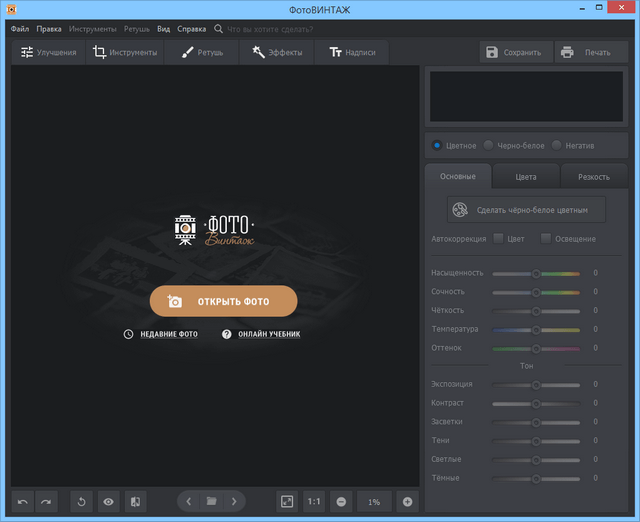The width and height of the screenshot is (640, 522).
Task: Enable the Цвет autocorrection checkbox
Action: click(498, 239)
